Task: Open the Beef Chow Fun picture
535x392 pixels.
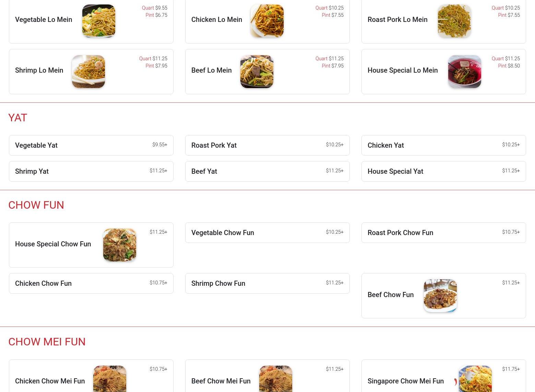Action: click(x=440, y=296)
